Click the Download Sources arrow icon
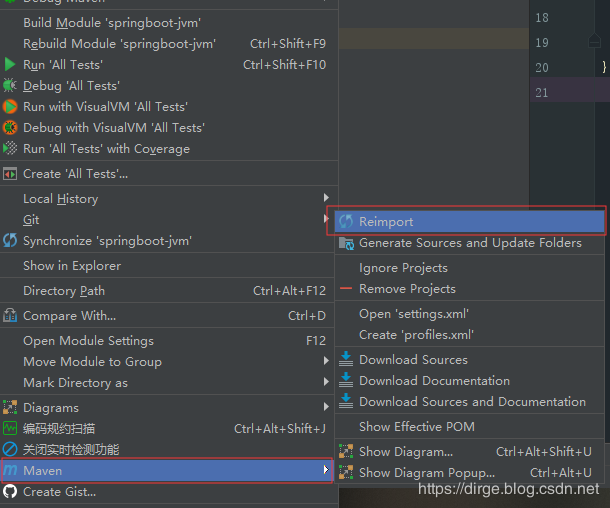This screenshot has height=508, width=610. [x=346, y=359]
